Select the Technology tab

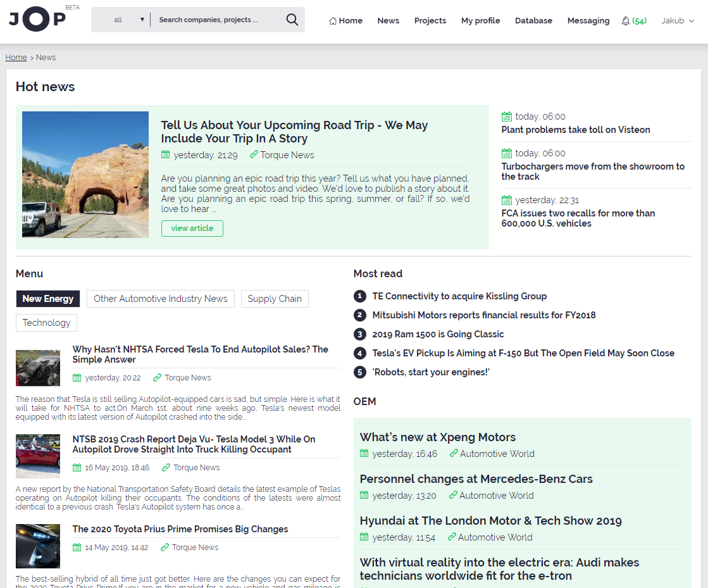click(x=47, y=323)
